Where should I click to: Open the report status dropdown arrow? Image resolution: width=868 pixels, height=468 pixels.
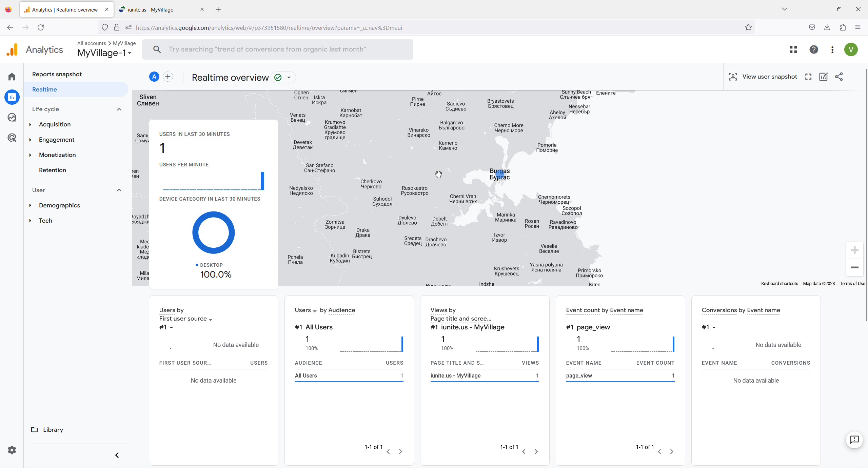pyautogui.click(x=289, y=78)
